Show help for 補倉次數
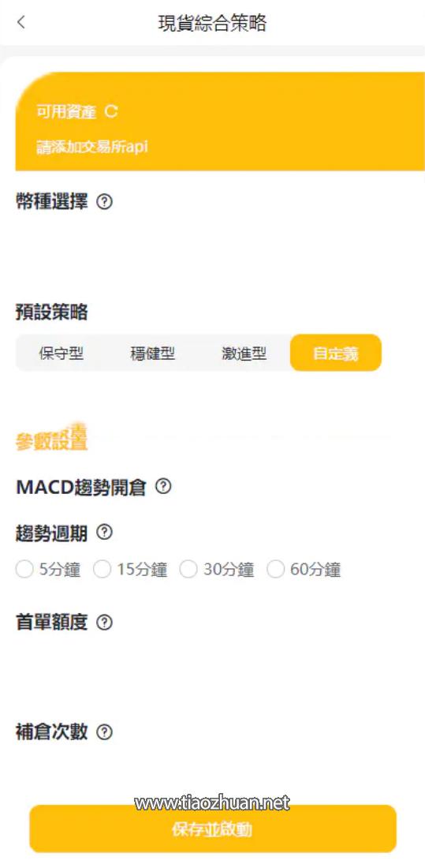The image size is (425, 868). [x=105, y=732]
